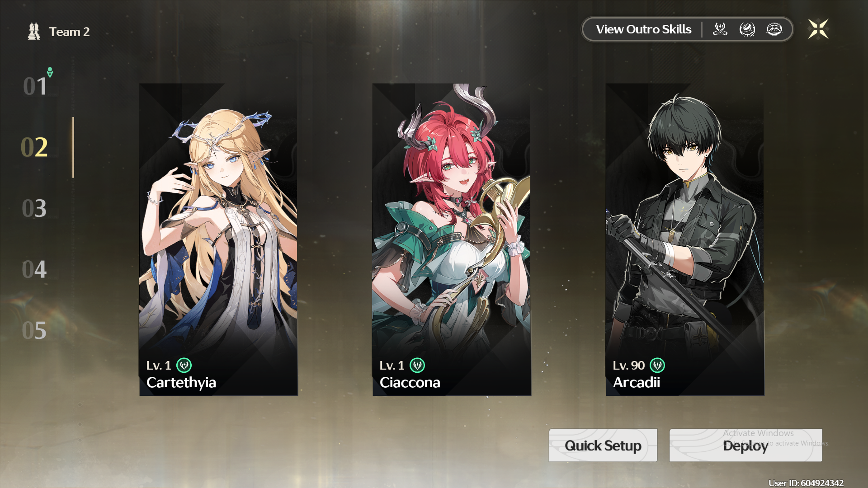Click the green marker above team 01

pyautogui.click(x=50, y=72)
